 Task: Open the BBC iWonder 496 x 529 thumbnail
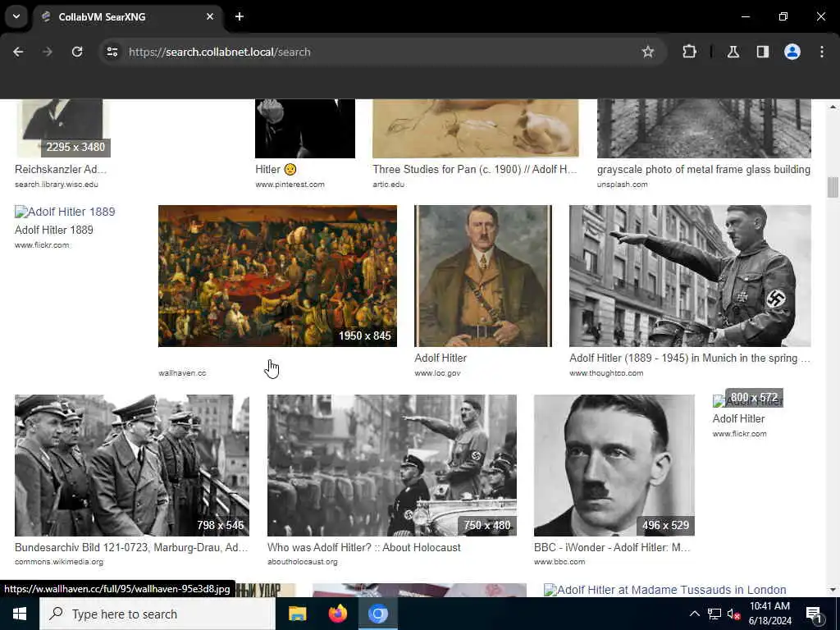pos(614,466)
